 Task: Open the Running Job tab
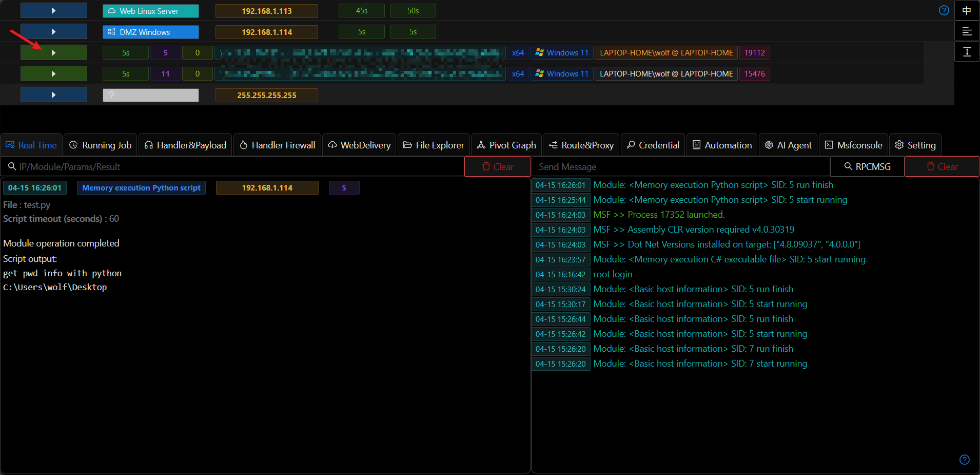101,145
